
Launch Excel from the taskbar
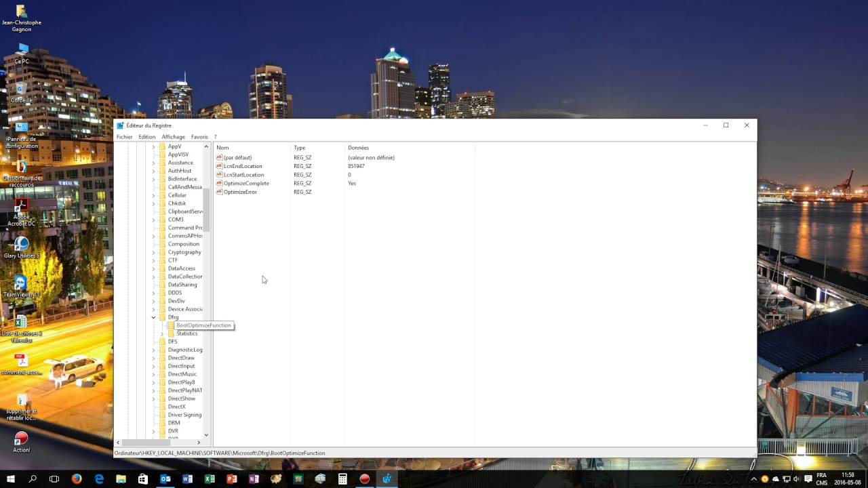pyautogui.click(x=210, y=479)
